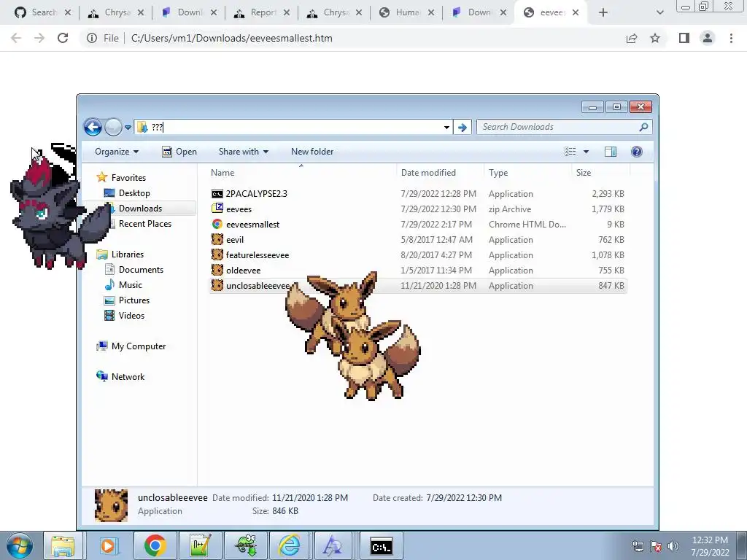Sort by the Size column header

coord(583,172)
